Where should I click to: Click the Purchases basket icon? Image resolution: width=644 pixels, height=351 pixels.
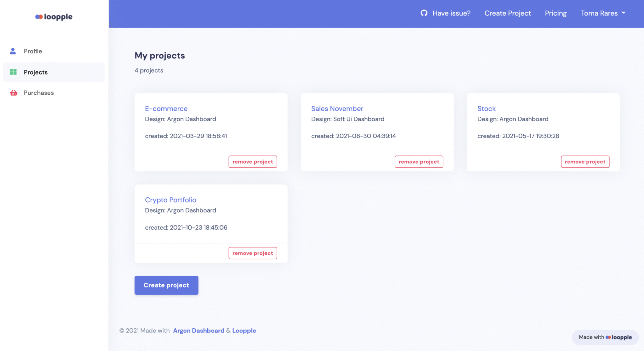pos(13,92)
